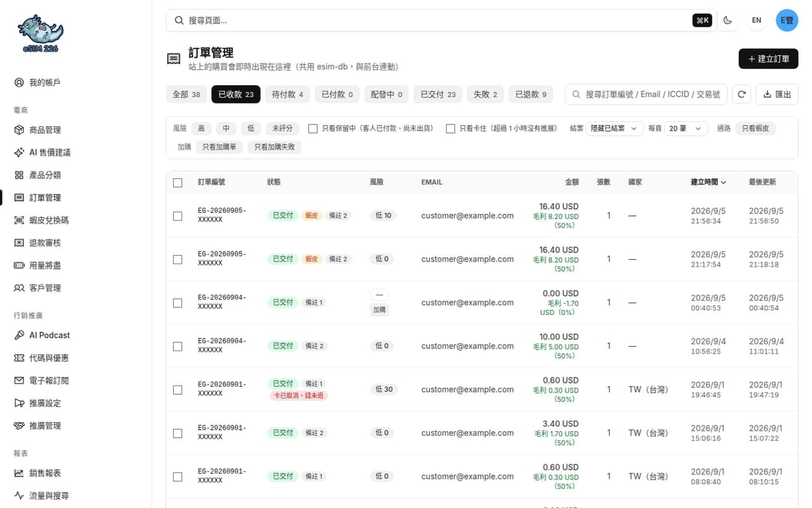This screenshot has height=508, width=812.
Task: Open the E管 user avatar
Action: [x=787, y=20]
